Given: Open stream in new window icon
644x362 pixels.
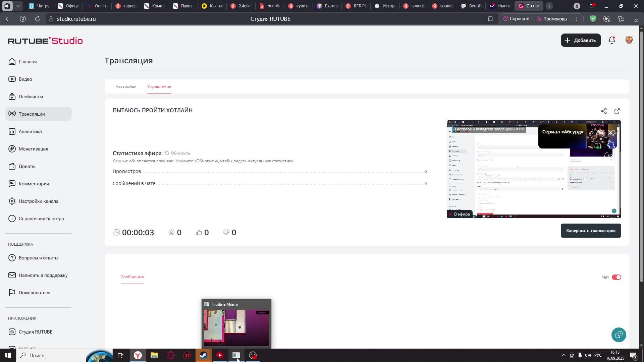Looking at the screenshot, I should [617, 111].
